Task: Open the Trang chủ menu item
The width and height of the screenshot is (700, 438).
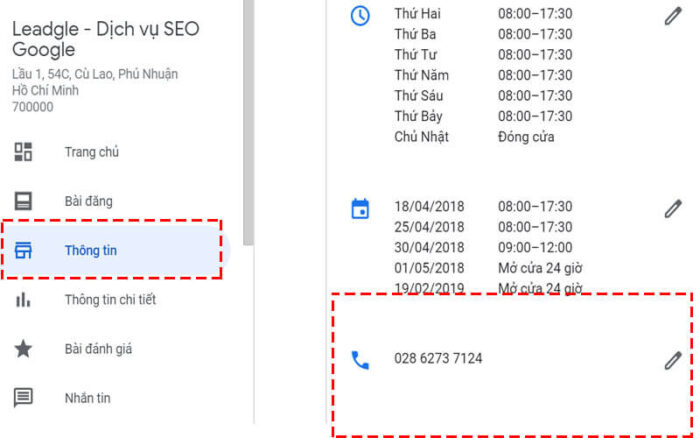Action: coord(92,152)
